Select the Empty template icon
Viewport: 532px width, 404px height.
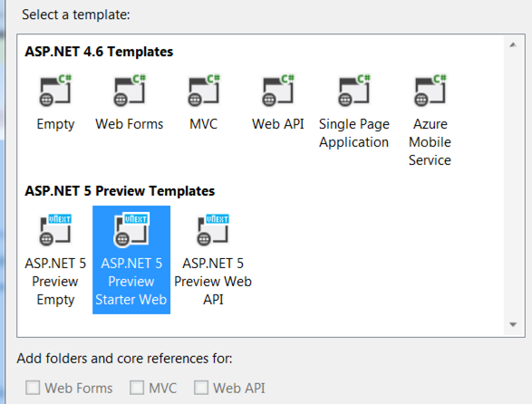pyautogui.click(x=55, y=91)
